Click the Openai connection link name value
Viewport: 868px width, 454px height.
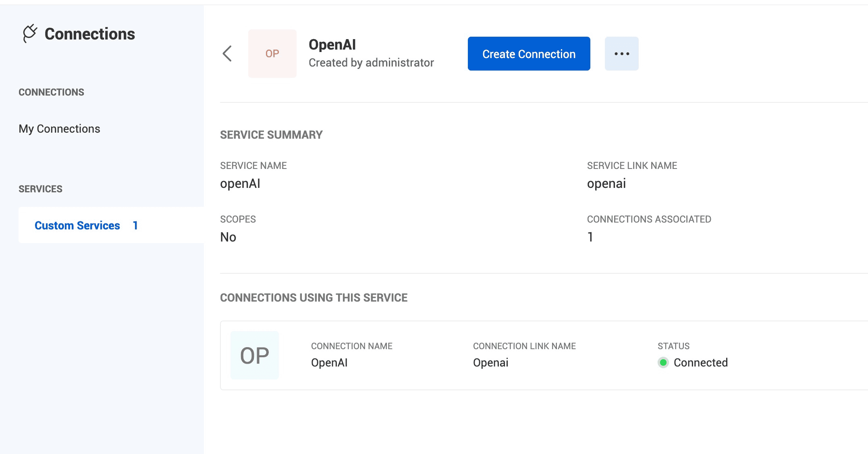[x=490, y=362]
